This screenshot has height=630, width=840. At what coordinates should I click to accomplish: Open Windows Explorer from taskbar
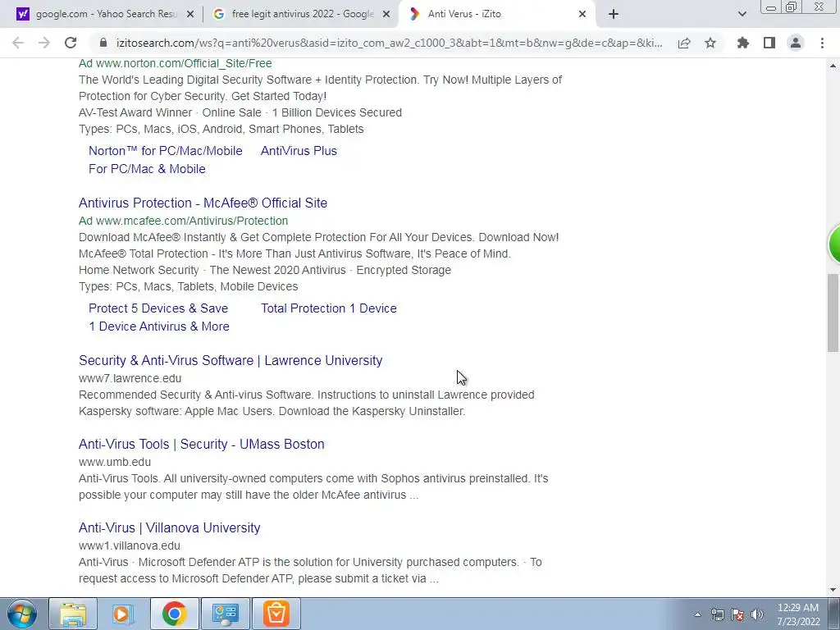click(x=73, y=614)
